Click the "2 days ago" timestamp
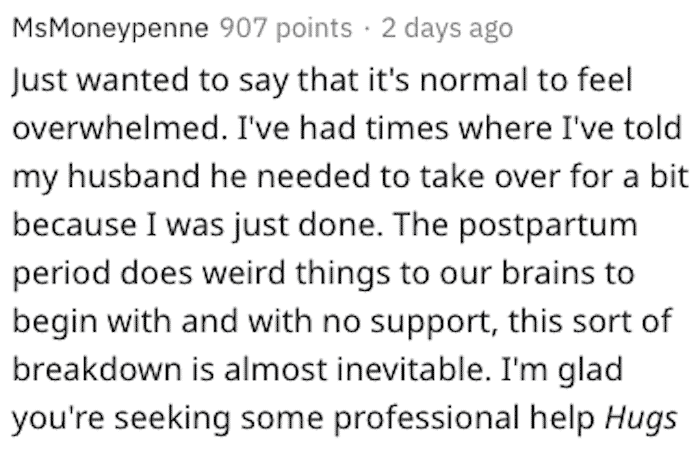Image resolution: width=700 pixels, height=453 pixels. click(x=447, y=29)
